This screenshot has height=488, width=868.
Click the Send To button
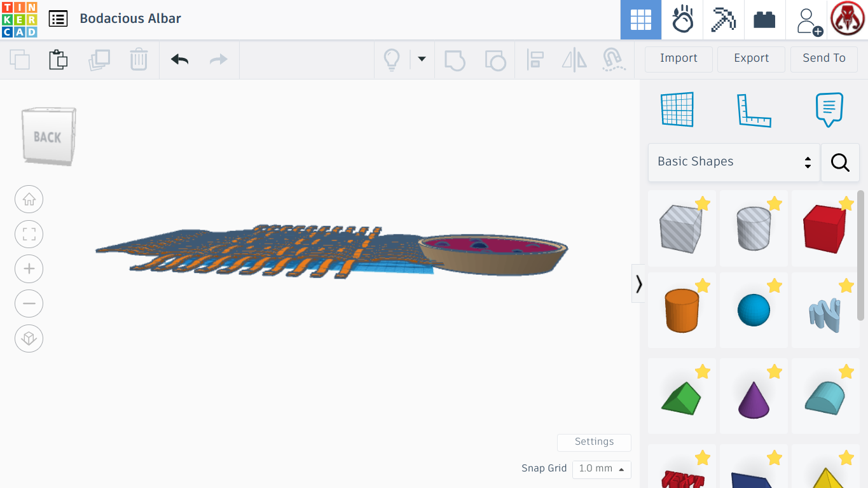coord(824,59)
